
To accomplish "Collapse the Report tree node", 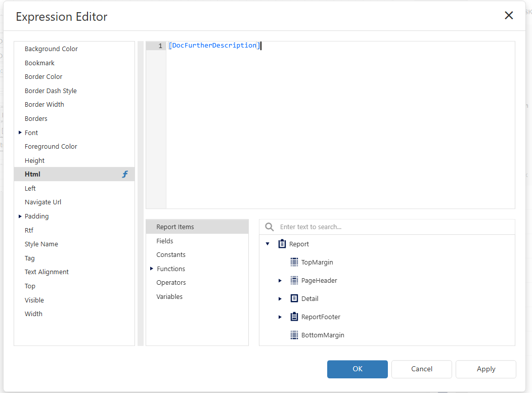I will pyautogui.click(x=268, y=244).
